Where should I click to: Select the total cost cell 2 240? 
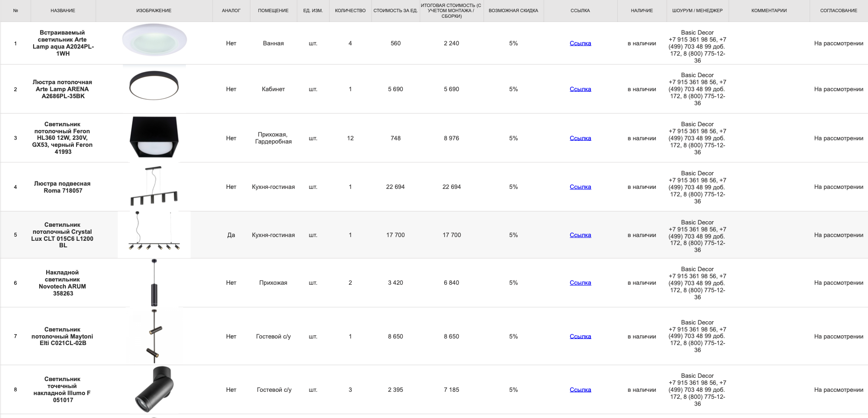(451, 43)
